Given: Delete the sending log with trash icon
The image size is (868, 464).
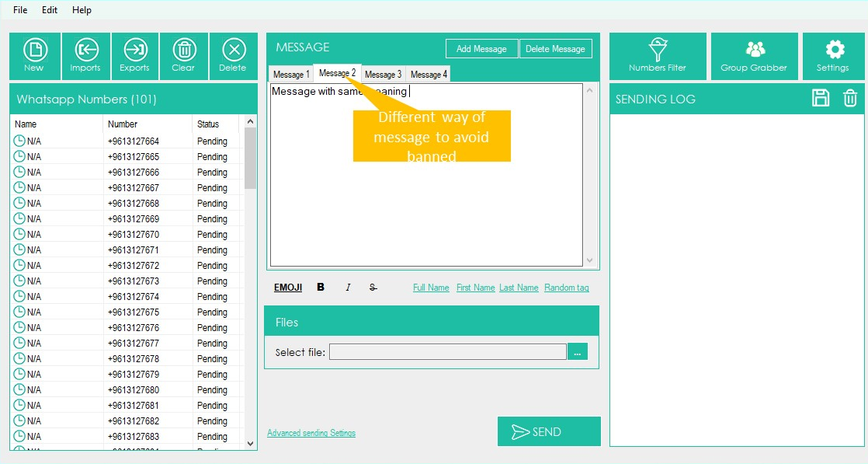Looking at the screenshot, I should 850,98.
